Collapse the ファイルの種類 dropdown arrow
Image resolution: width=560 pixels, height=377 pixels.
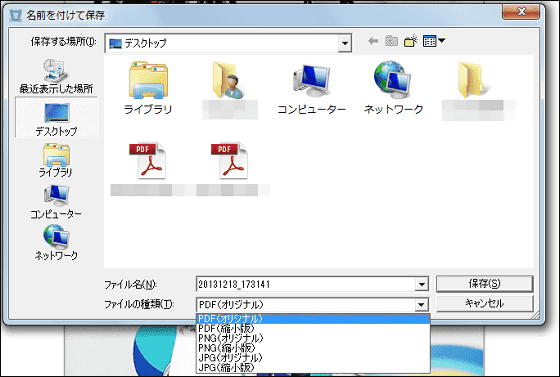pos(421,305)
